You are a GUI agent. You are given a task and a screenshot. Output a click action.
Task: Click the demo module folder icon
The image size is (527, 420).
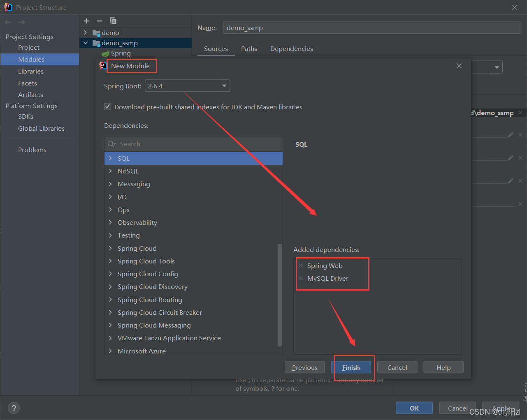[x=96, y=33]
